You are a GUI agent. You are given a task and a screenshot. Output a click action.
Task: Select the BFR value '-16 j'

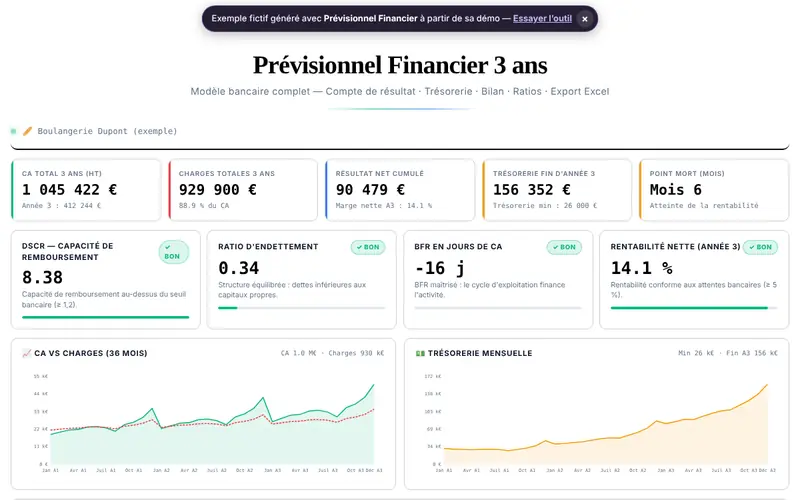(x=440, y=268)
